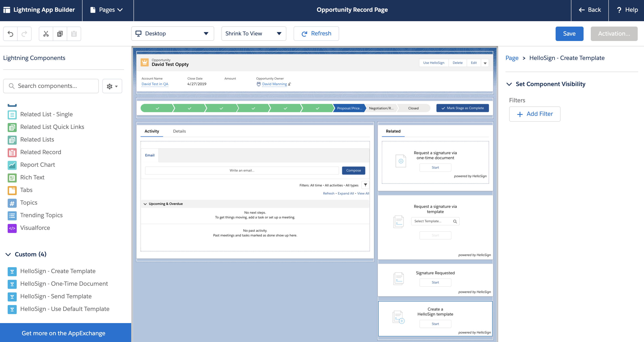Screen dimensions: 644x342
Task: Collapse the Custom (4) section
Action: pos(8,254)
